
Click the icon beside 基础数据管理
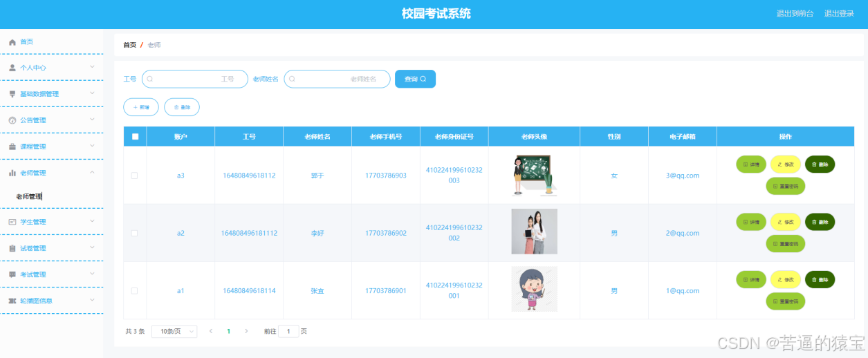coord(12,94)
